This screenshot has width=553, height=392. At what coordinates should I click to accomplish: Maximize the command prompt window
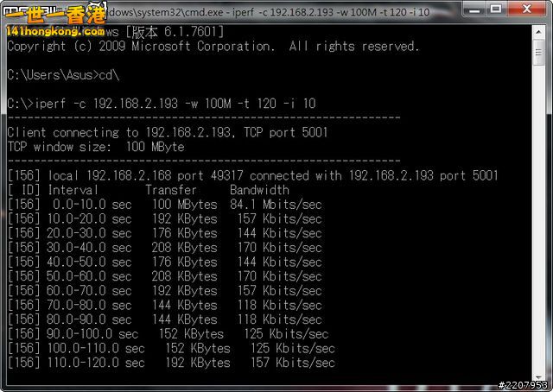[496, 10]
